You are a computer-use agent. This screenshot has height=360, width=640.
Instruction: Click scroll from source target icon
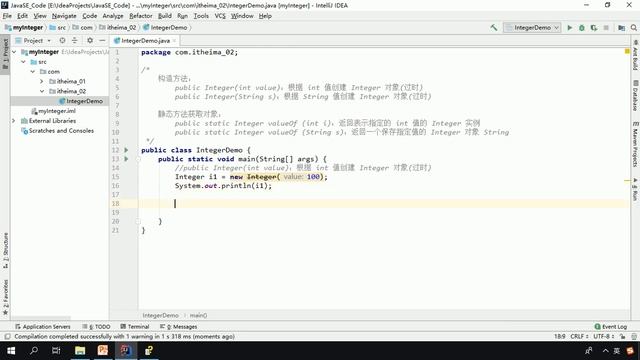pyautogui.click(x=62, y=40)
